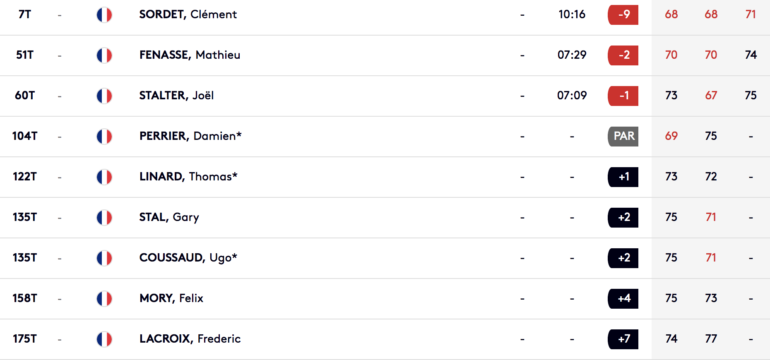Click the flag icon next to FENASSE, Mathieu
This screenshot has height=360, width=770.
coord(104,55)
